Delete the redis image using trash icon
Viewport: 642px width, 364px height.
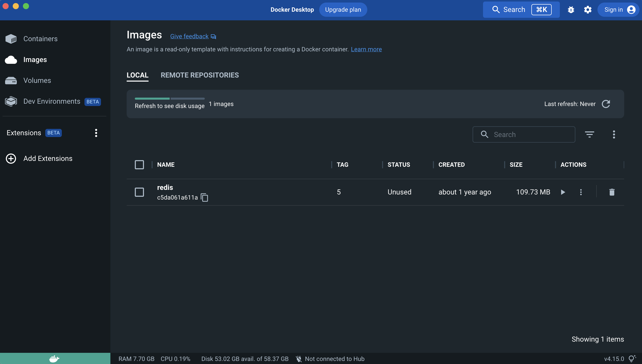(612, 192)
